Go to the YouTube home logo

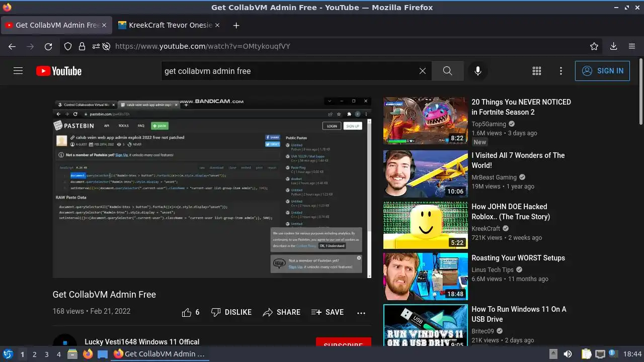(x=59, y=71)
